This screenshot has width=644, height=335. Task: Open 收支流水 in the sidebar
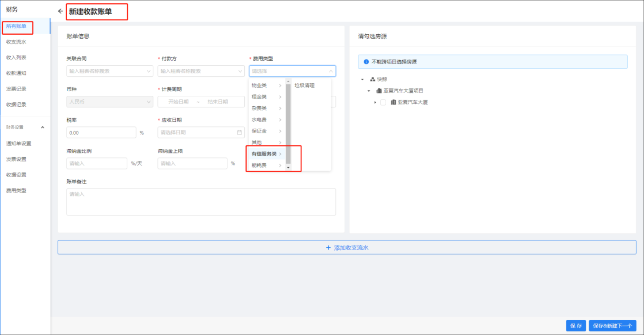(x=16, y=42)
